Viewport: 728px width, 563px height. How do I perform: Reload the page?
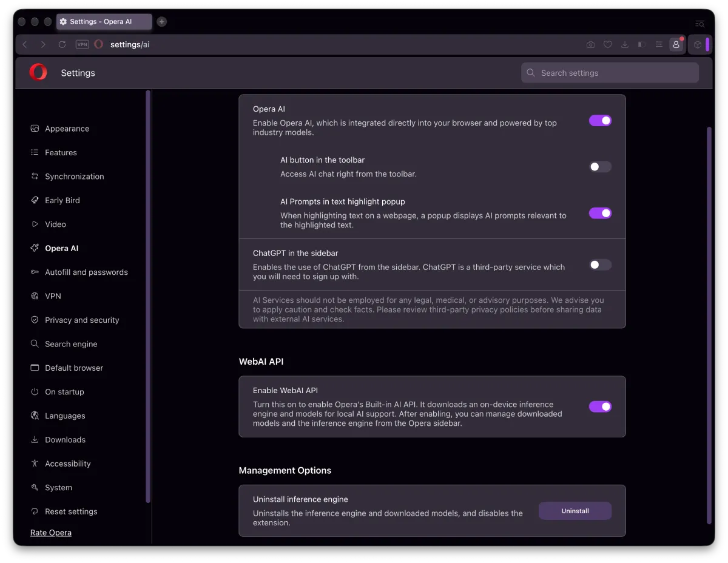point(62,44)
